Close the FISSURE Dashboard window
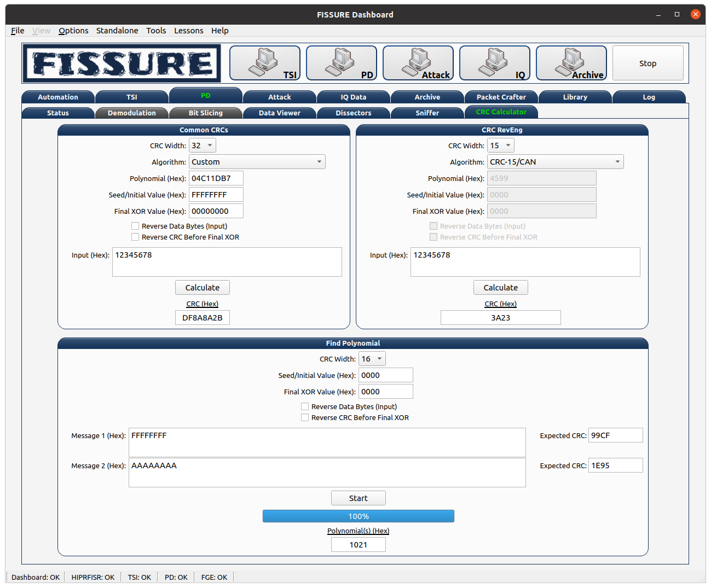Screen dimensions: 711x588 (696, 15)
